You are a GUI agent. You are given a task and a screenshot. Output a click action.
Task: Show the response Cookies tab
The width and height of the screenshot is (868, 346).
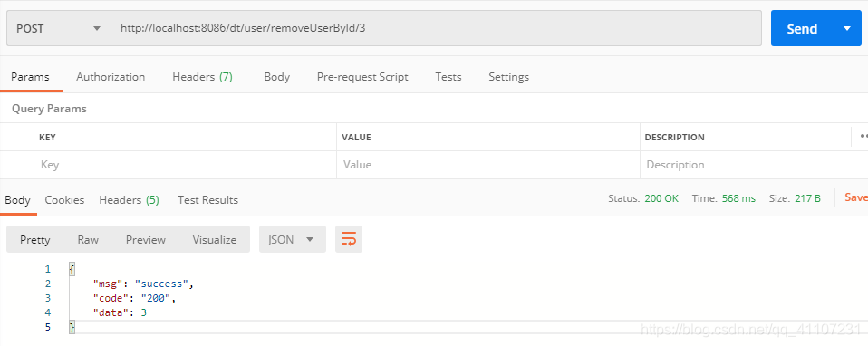click(64, 200)
